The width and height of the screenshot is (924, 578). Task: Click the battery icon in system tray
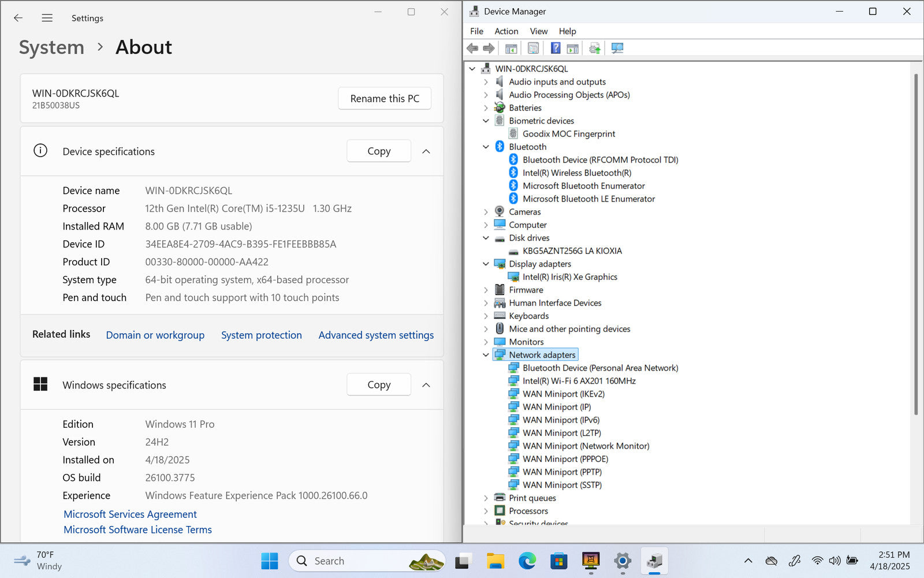[852, 561]
